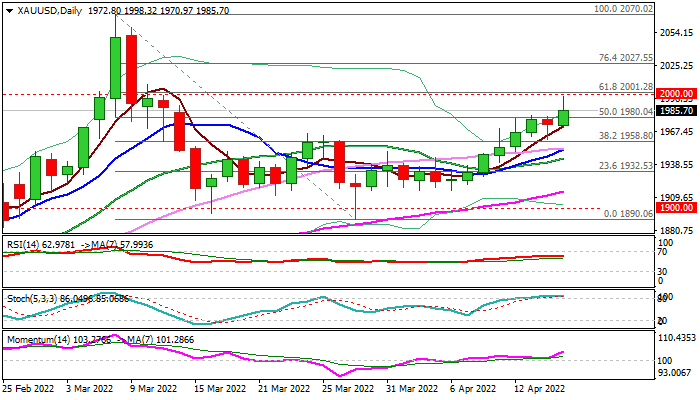This screenshot has width=700, height=400.
Task: Select the black 1985.70 current price label
Action: [x=676, y=111]
